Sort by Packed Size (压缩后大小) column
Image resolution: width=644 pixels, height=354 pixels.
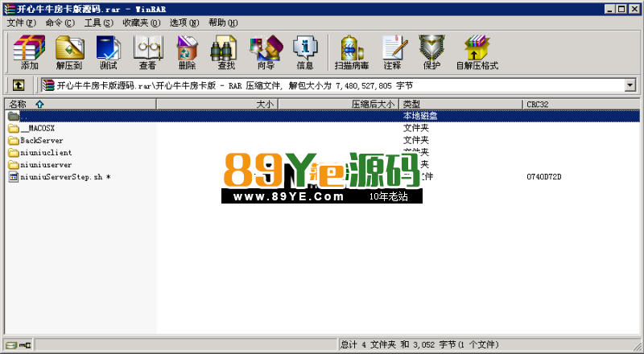coord(339,105)
